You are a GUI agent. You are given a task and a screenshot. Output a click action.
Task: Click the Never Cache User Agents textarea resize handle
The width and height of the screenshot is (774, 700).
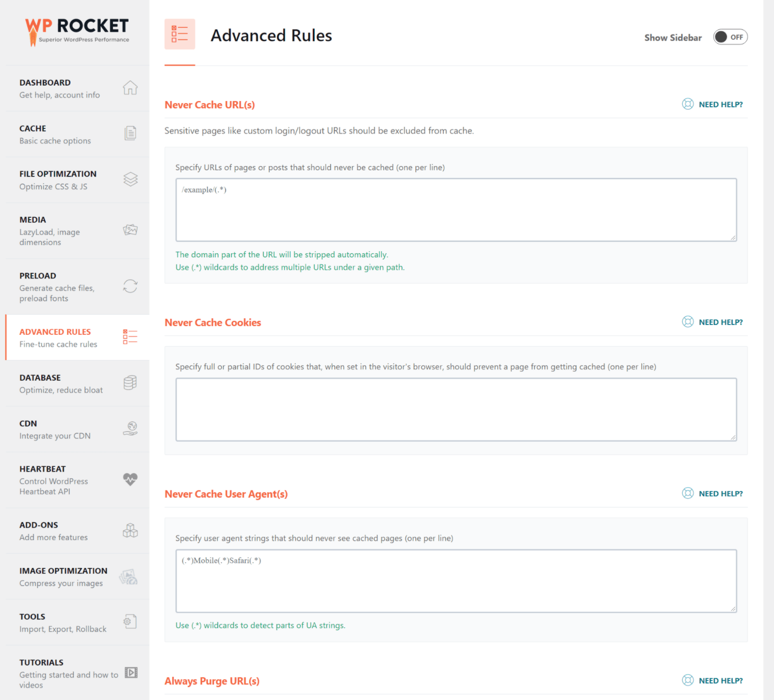pyautogui.click(x=733, y=609)
